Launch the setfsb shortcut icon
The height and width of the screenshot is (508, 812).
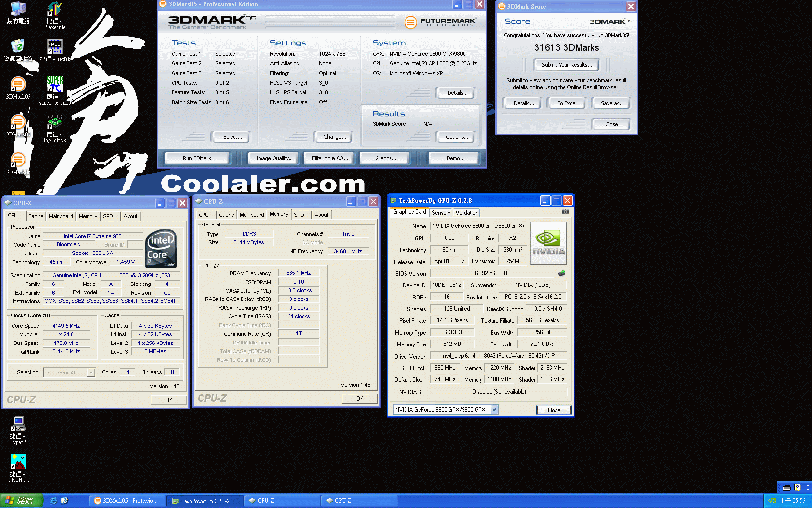[55, 50]
